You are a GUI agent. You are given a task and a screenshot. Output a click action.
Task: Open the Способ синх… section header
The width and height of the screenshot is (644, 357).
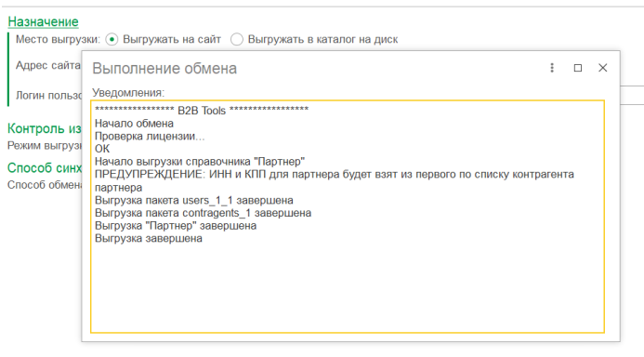pyautogui.click(x=45, y=167)
